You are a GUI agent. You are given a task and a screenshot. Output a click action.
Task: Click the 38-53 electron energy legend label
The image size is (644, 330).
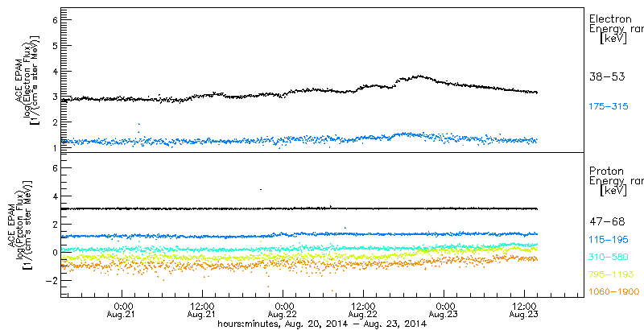607,76
